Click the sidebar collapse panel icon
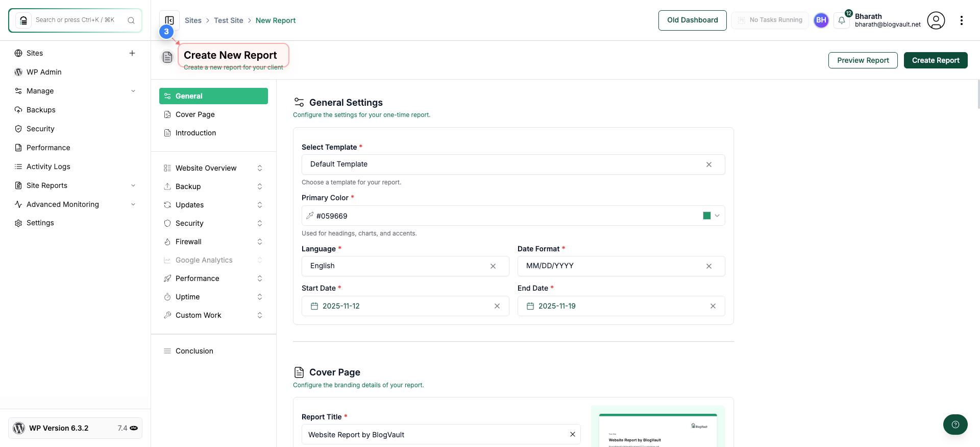This screenshot has height=447, width=980. tap(169, 20)
